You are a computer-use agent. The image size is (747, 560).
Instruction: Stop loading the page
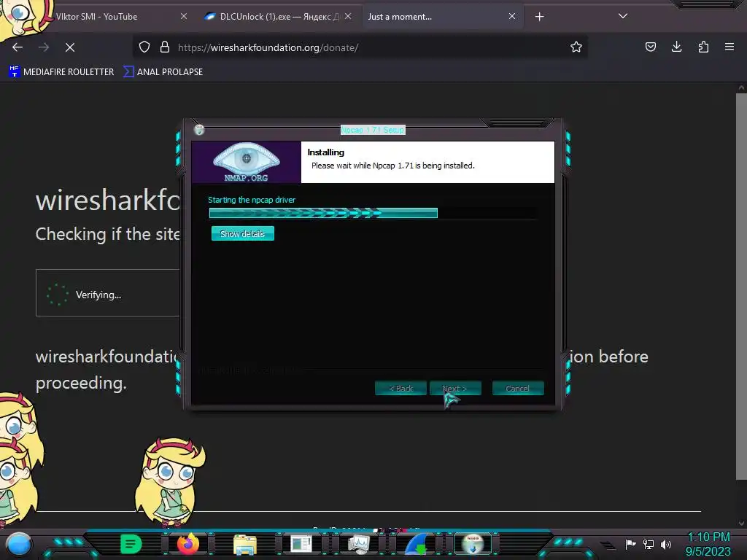point(70,47)
